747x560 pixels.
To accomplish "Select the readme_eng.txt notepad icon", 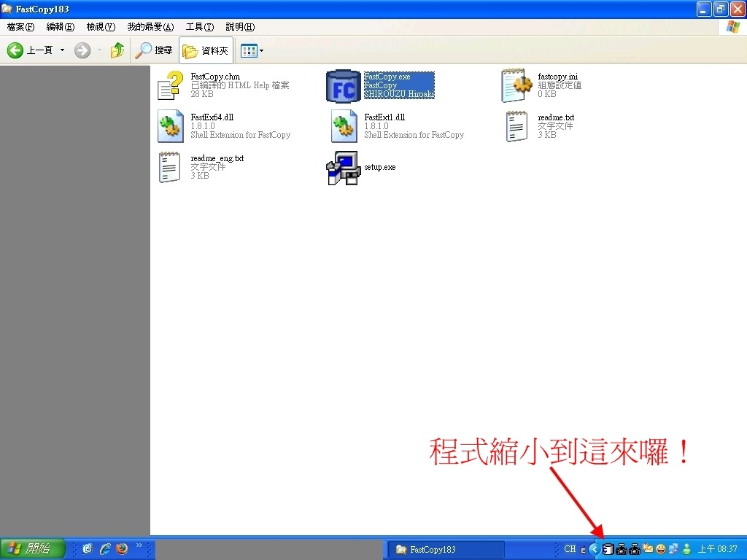I will click(169, 167).
